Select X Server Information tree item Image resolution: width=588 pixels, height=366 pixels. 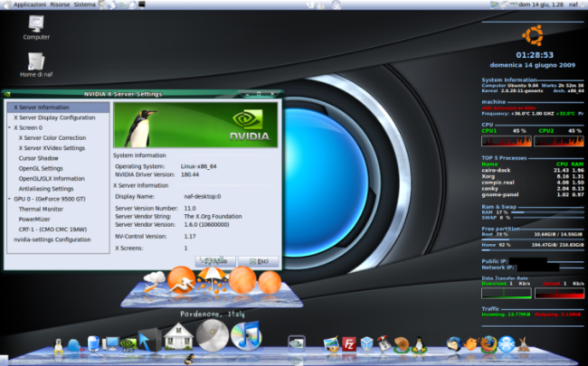tap(59, 108)
